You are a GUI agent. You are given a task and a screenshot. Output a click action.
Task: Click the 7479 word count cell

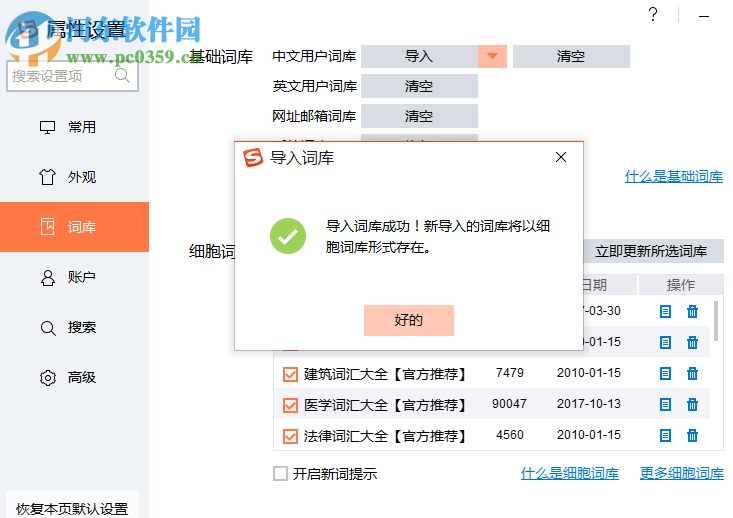point(510,373)
